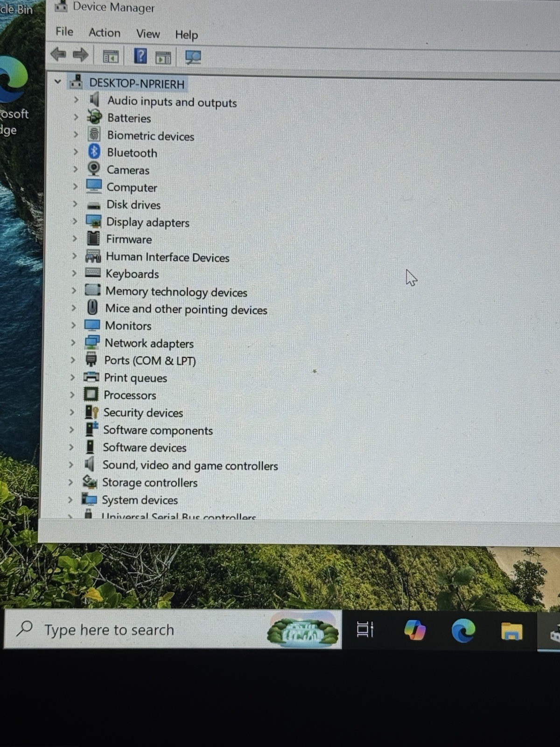The height and width of the screenshot is (747, 560).
Task: Click the mouse icon for pointing devices
Action: (92, 307)
